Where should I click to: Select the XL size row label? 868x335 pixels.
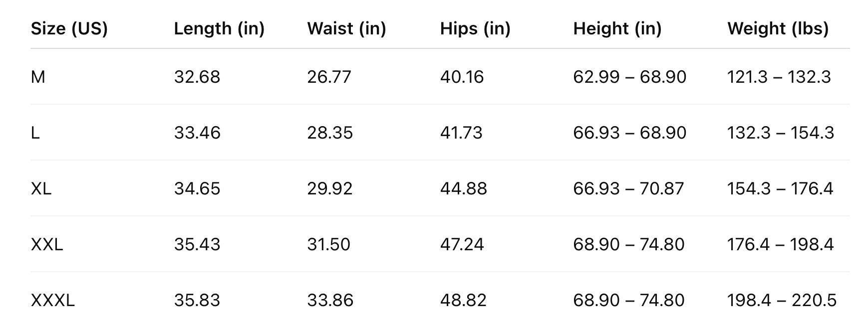[x=41, y=188]
